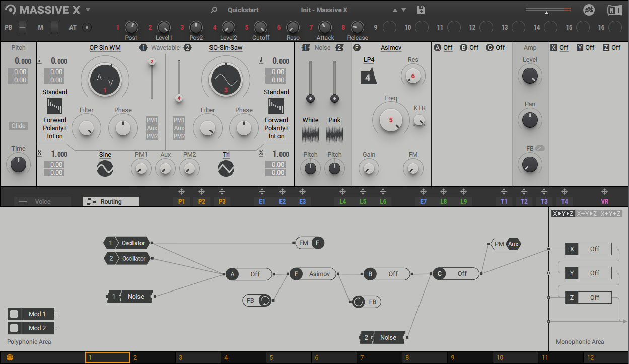Open the Asimov filter type menu
629x364 pixels.
tap(391, 47)
